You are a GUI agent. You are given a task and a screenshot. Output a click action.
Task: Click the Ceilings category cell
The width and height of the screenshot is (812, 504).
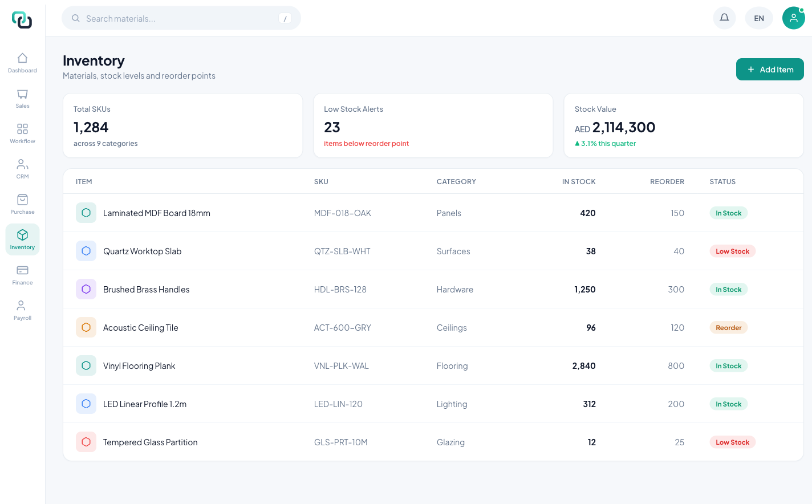pos(452,328)
